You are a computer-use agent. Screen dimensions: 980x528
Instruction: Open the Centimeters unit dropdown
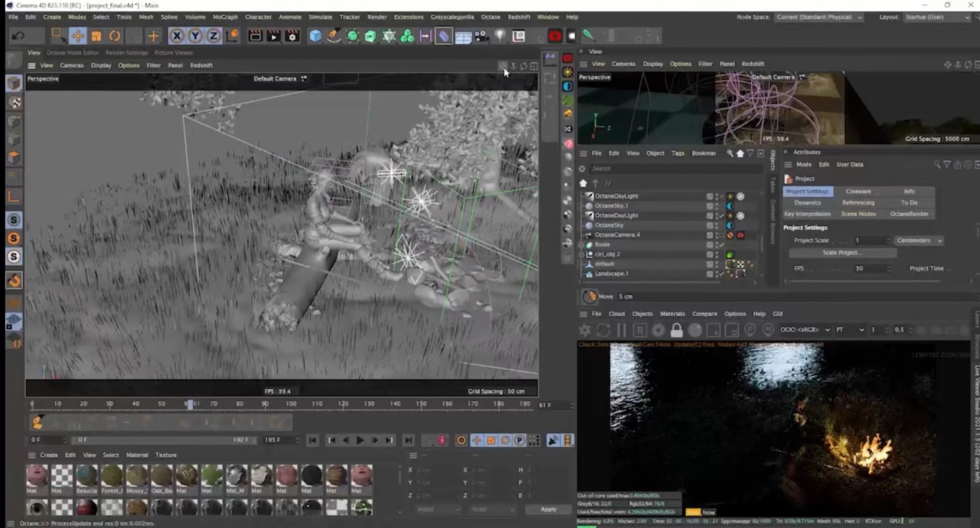[919, 240]
